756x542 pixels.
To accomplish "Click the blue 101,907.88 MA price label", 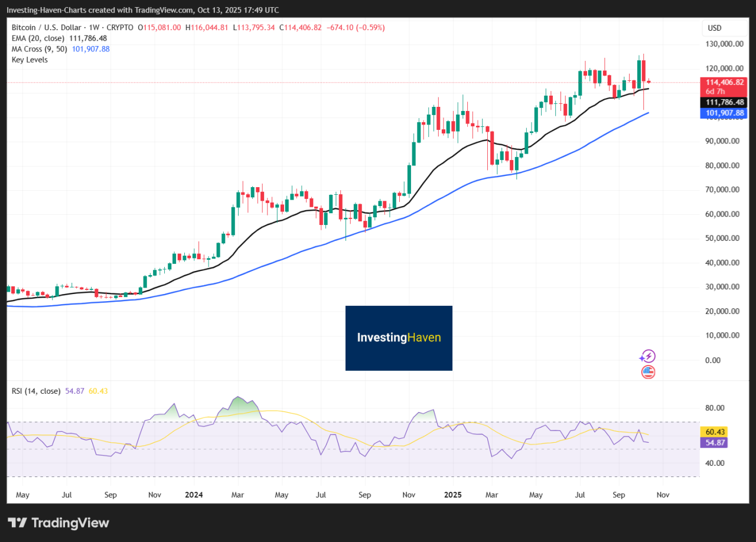I will coord(723,113).
